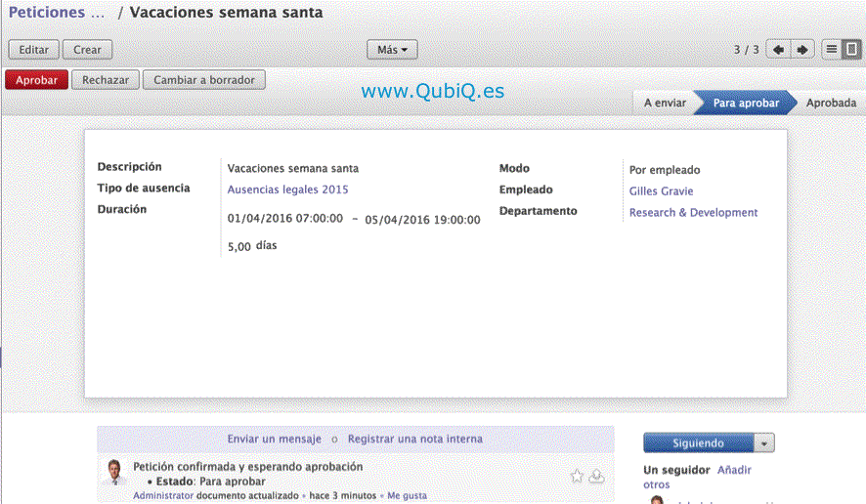Viewport: 866px width, 504px height.
Task: Select the 'A enviar' status stage
Action: click(665, 103)
